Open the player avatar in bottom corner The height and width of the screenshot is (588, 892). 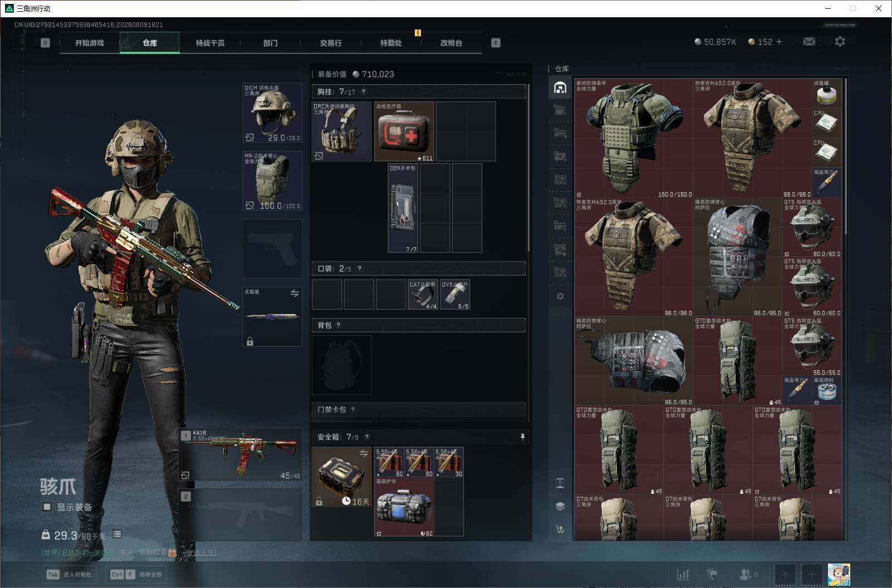pos(839,574)
